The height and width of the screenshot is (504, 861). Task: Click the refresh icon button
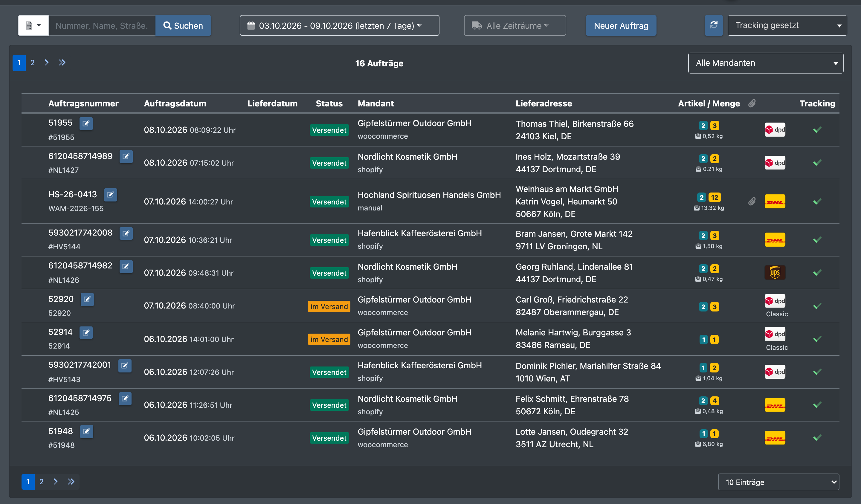coord(714,25)
